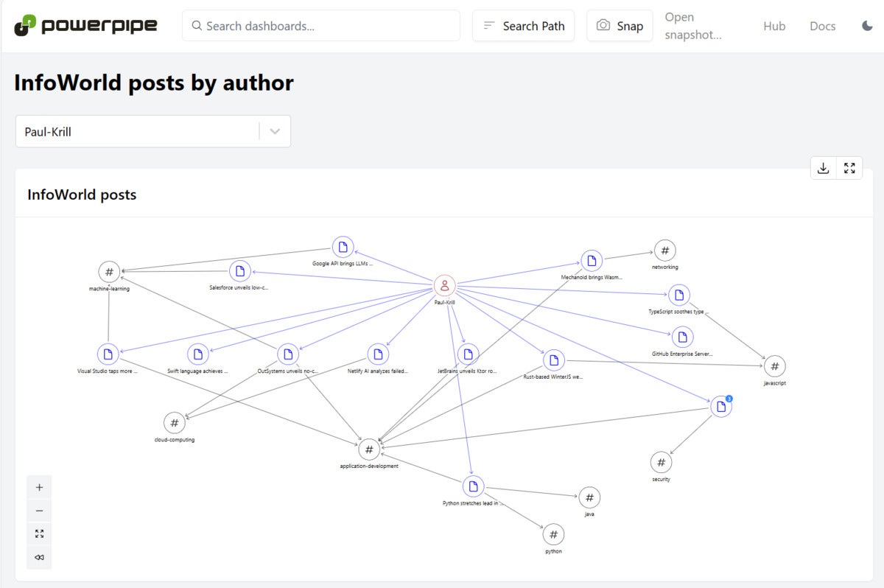
Task: Focus the Search dashboards field
Action: pos(321,26)
